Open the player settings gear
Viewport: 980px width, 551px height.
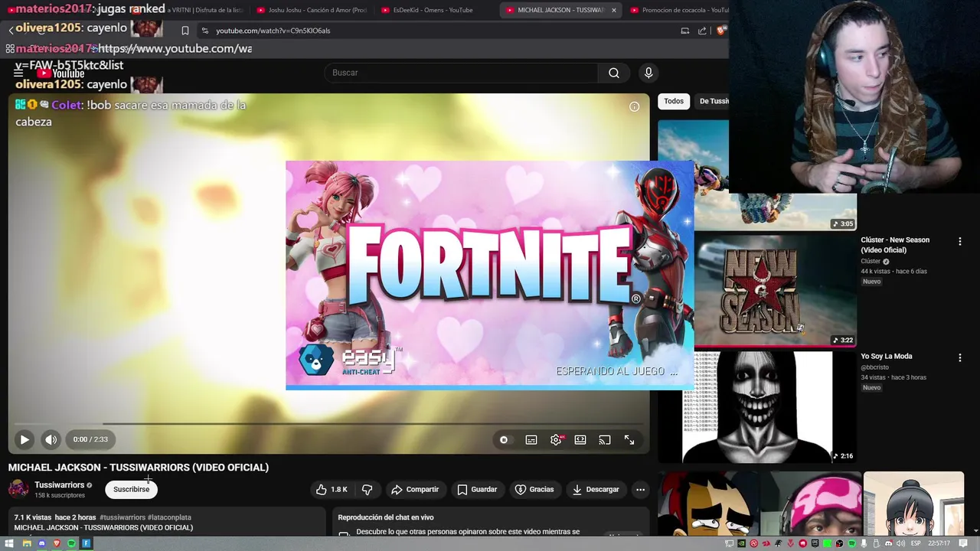(556, 440)
